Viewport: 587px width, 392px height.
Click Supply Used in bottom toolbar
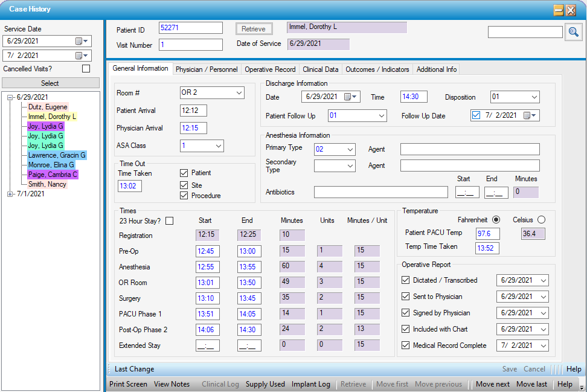(x=265, y=384)
